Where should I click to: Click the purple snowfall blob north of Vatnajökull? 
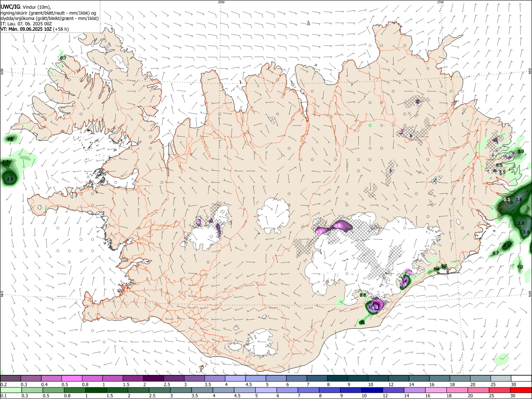pyautogui.click(x=335, y=226)
